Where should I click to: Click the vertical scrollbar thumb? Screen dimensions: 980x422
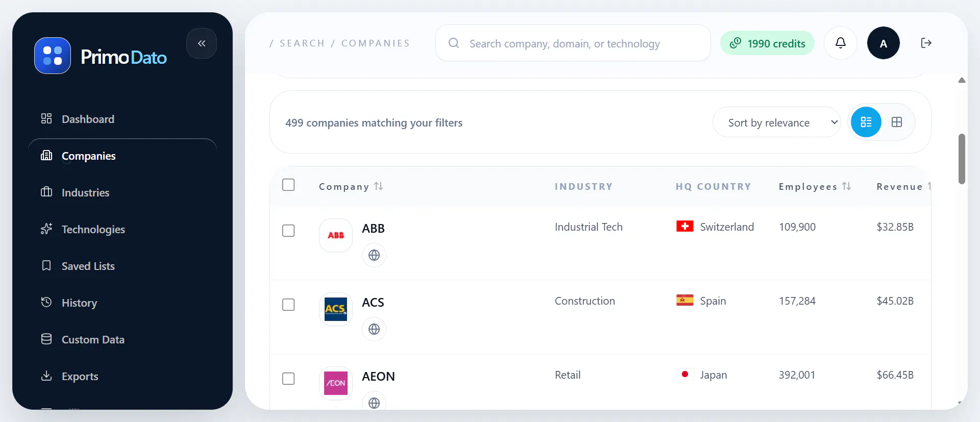pyautogui.click(x=962, y=159)
